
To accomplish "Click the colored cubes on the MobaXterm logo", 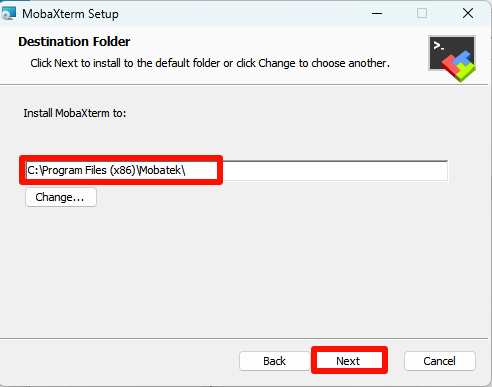I will tap(459, 66).
